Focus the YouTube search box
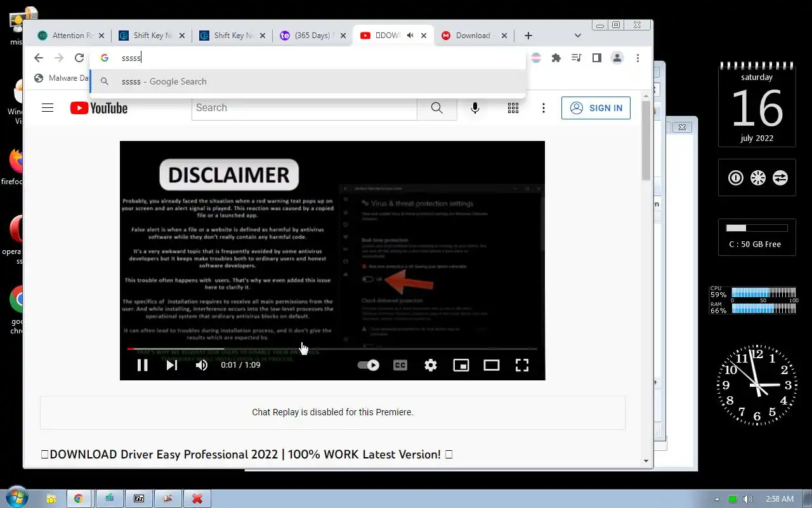 [304, 108]
